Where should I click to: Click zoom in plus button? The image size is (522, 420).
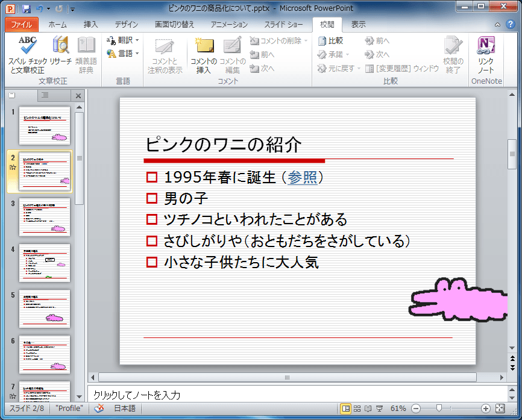485,409
